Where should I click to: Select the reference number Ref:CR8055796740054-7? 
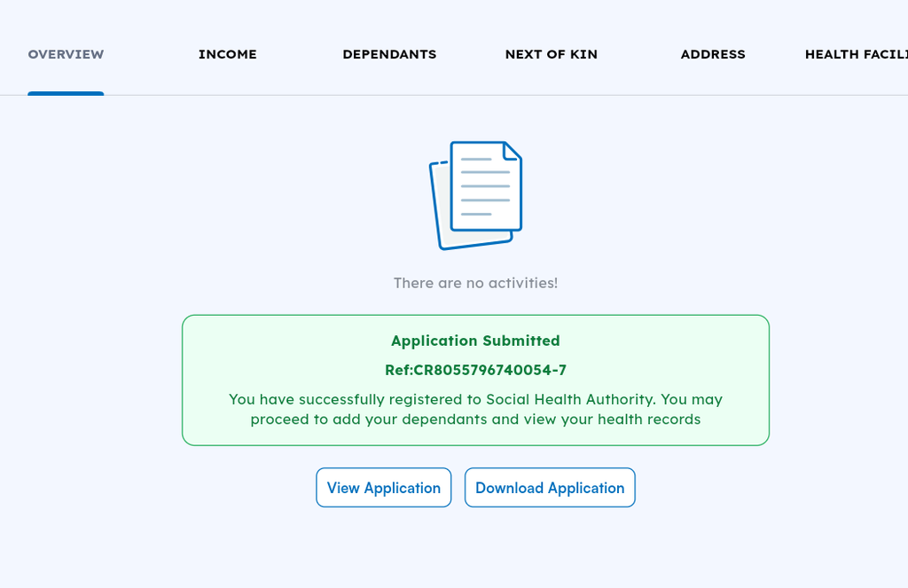[475, 370]
